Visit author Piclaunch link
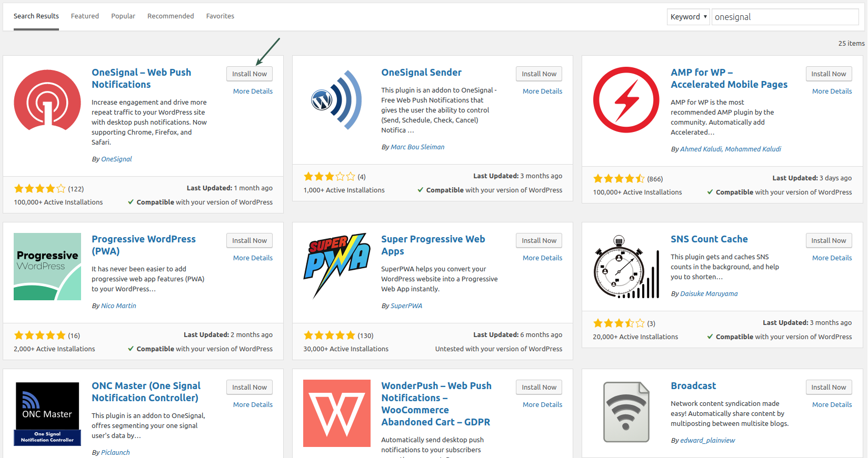Image resolution: width=868 pixels, height=458 pixels. click(x=115, y=452)
